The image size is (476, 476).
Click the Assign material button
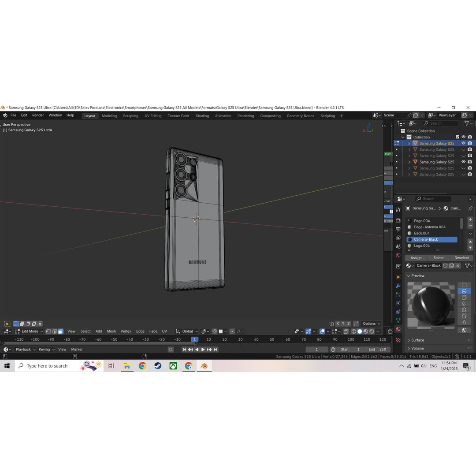[x=416, y=258]
